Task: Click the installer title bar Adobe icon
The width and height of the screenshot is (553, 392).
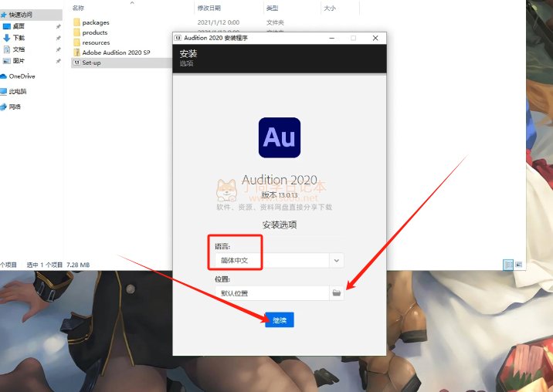Action: point(178,38)
